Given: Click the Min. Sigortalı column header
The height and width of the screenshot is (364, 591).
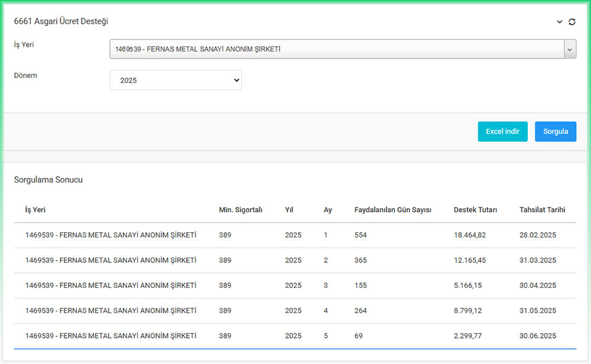Looking at the screenshot, I should [241, 210].
